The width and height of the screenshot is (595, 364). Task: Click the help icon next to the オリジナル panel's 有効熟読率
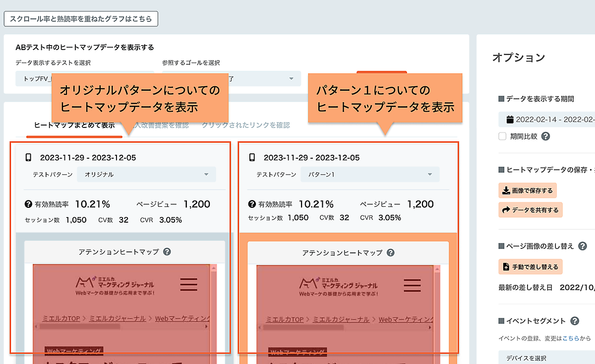28,204
